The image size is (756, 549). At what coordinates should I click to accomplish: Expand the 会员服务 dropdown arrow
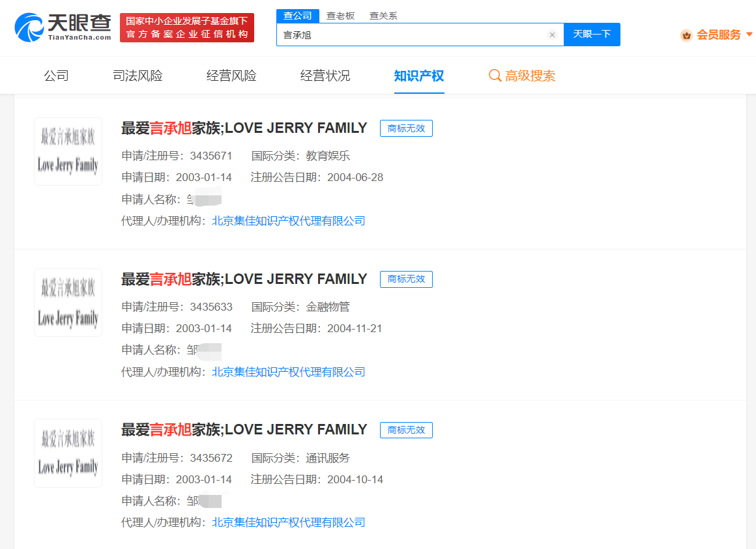click(749, 35)
